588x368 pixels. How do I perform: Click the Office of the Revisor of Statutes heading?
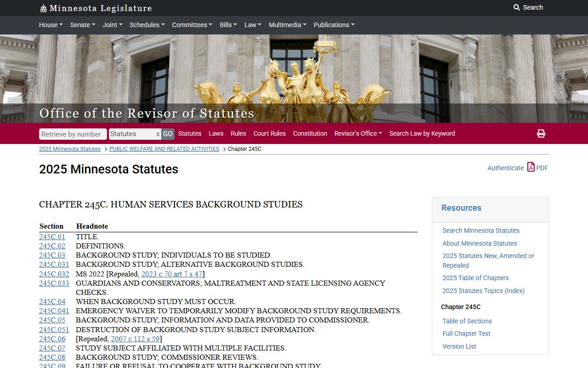(147, 113)
